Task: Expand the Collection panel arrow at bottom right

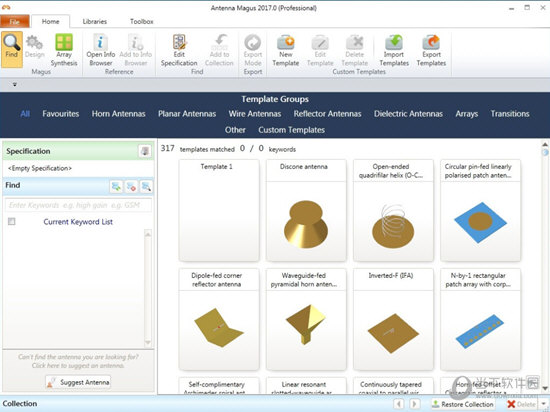Action: point(544,404)
